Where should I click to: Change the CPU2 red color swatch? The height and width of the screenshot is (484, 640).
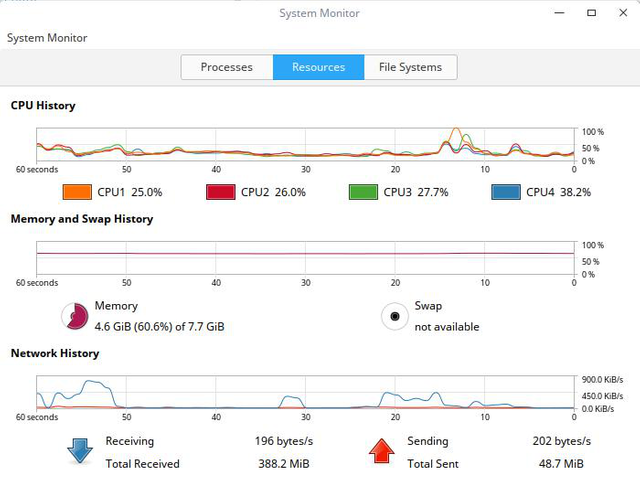click(221, 192)
